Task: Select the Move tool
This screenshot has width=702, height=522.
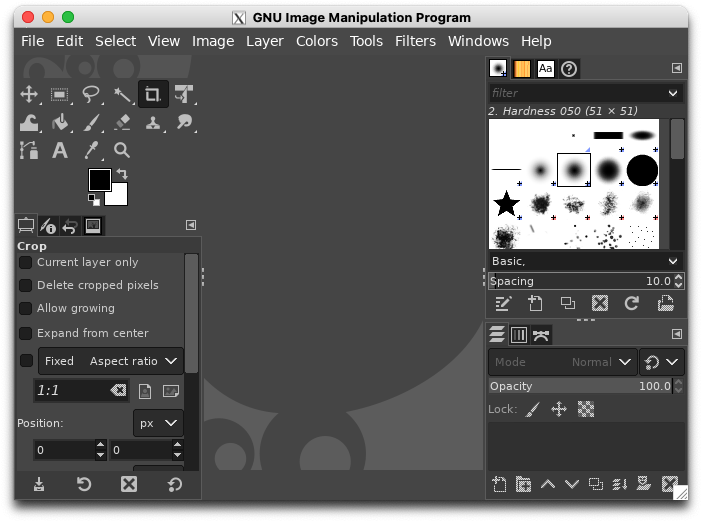Action: point(29,94)
